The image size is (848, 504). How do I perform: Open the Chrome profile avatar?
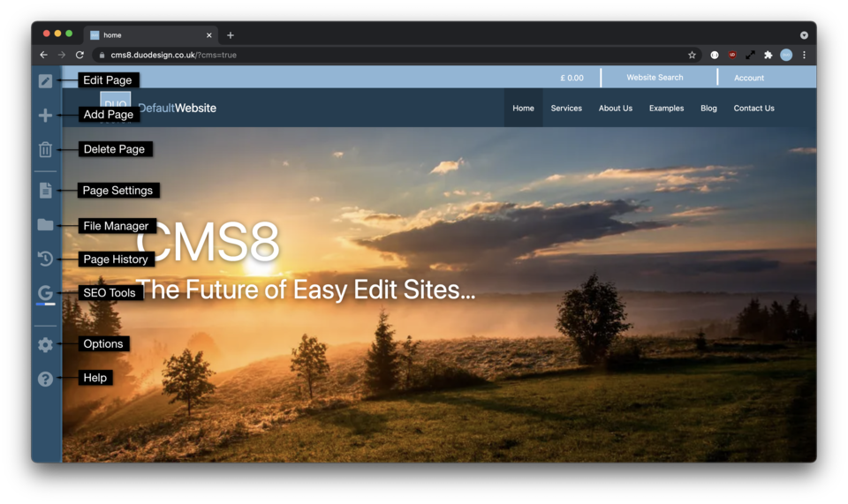point(786,55)
